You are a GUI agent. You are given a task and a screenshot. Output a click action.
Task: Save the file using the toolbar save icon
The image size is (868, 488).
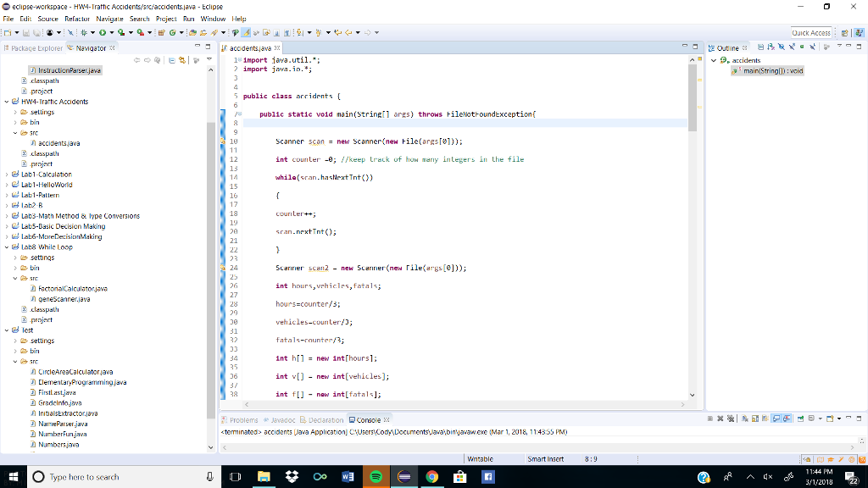tap(25, 34)
